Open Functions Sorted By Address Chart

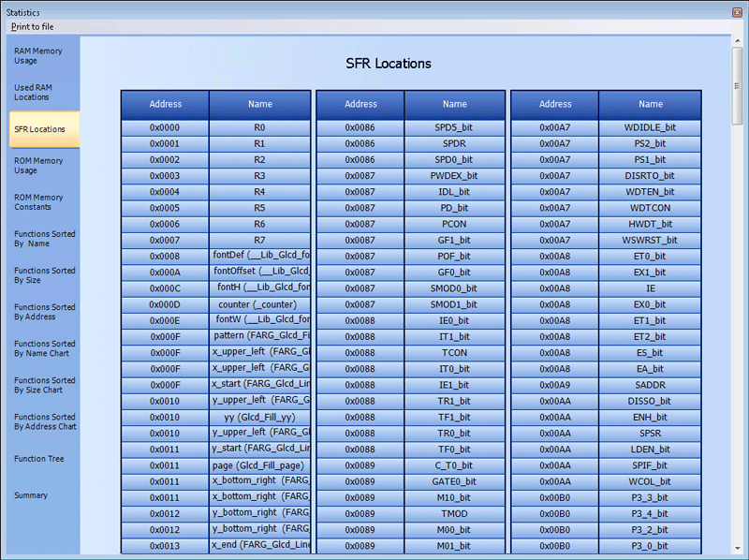[x=45, y=421]
